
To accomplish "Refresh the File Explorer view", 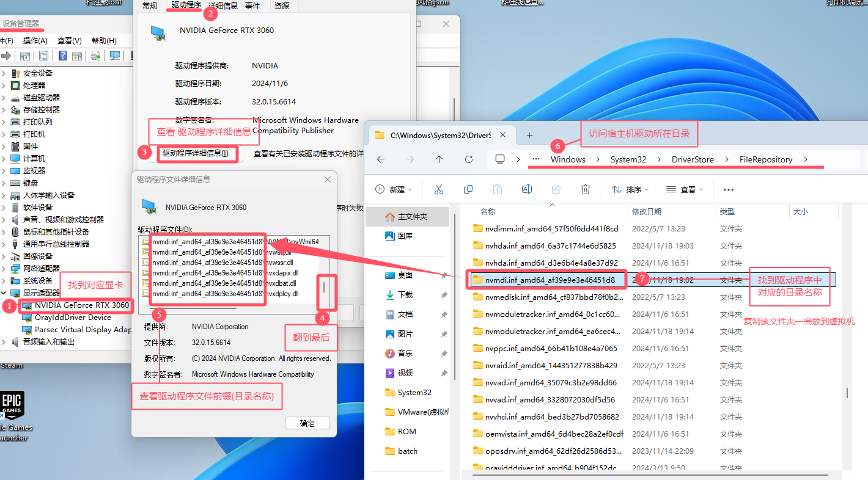I will (x=469, y=159).
